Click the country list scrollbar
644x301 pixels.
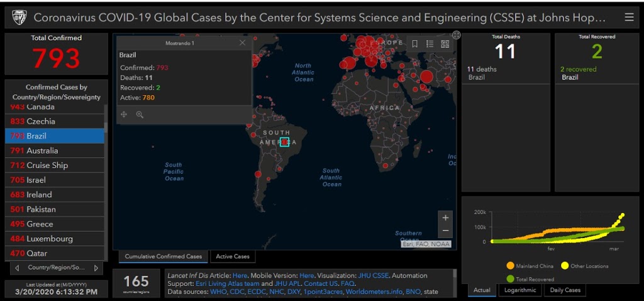(x=106, y=183)
